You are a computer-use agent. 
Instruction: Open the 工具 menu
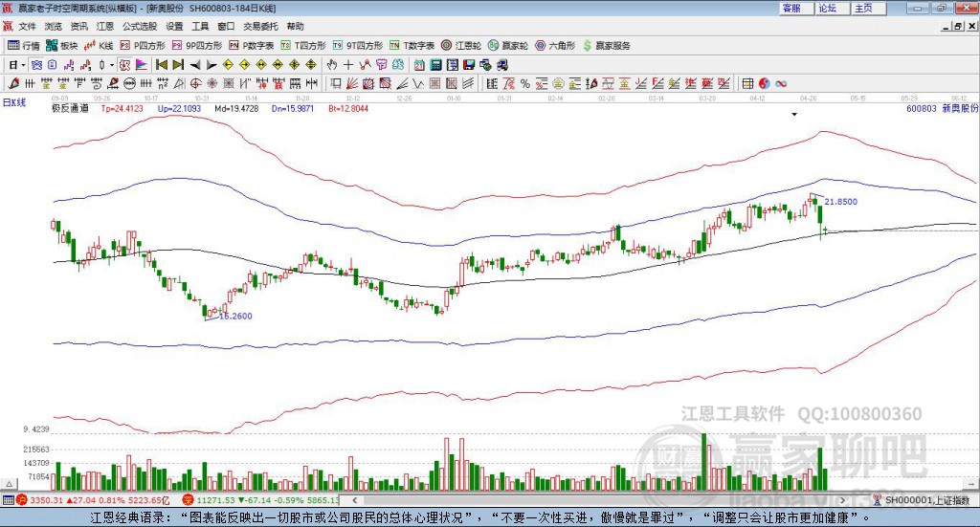200,26
